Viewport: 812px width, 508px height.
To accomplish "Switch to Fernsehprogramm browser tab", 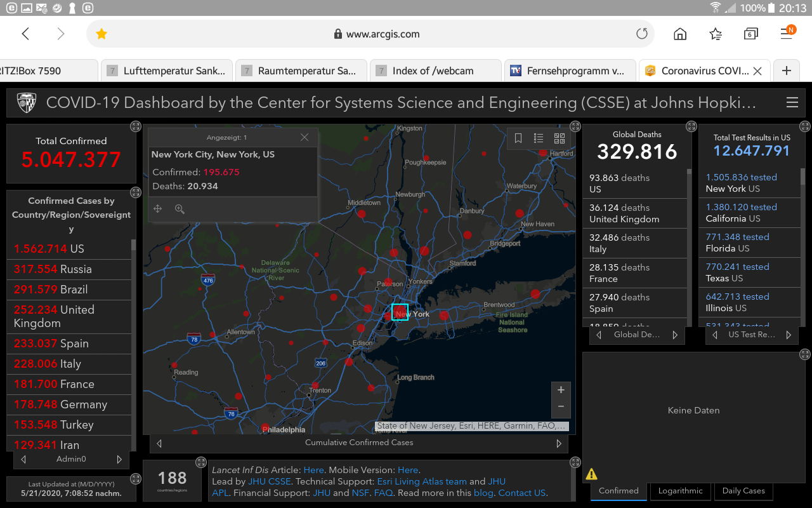I will point(570,71).
